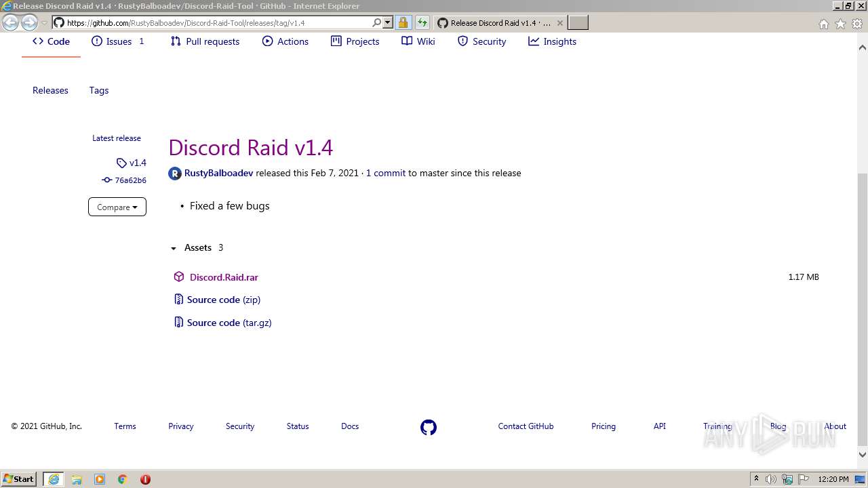Click the address bar search magnifier icon
This screenshot has height=488, width=868.
coord(377,22)
